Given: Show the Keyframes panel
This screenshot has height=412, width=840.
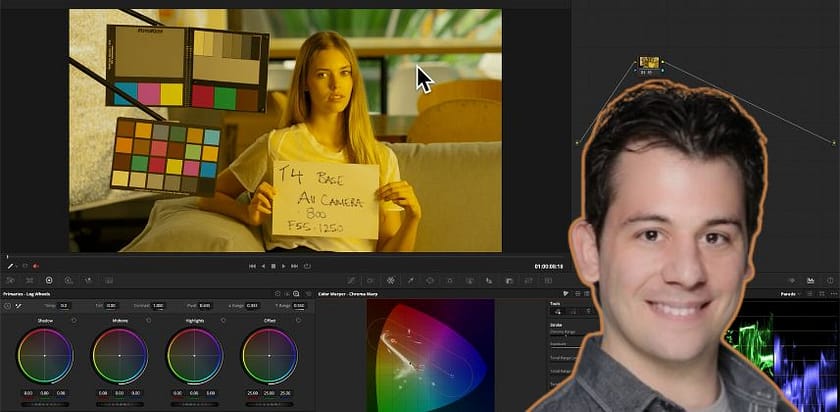Looking at the screenshot, I should coord(791,280).
